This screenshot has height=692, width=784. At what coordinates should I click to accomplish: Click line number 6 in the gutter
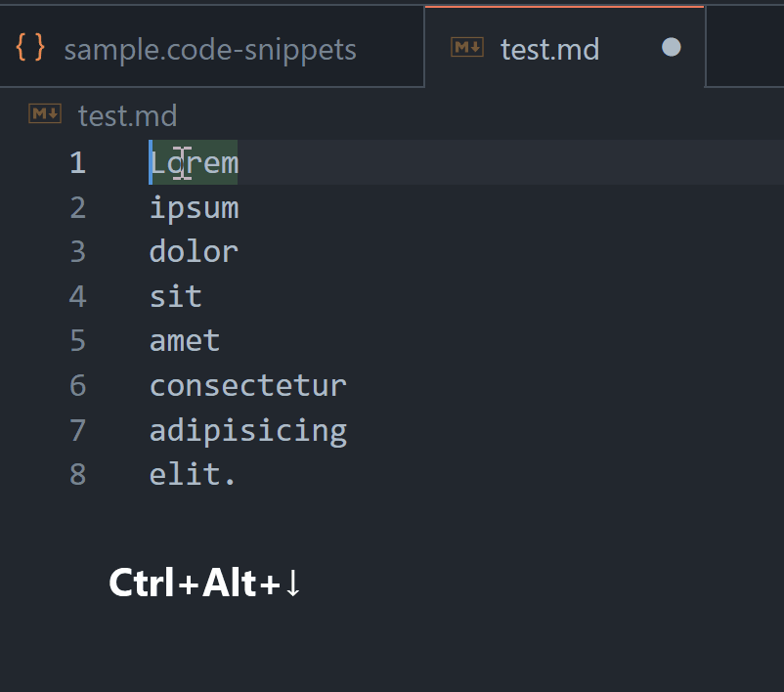77,386
